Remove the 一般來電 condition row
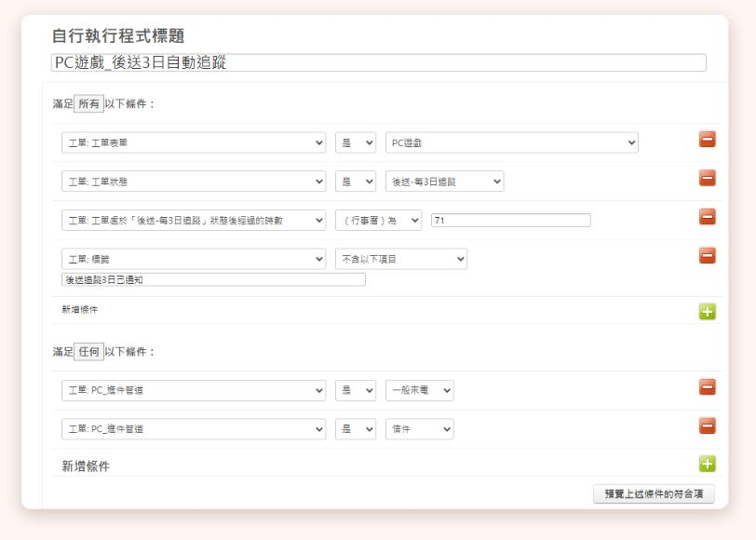Viewport: 756px width, 540px height. point(708,387)
